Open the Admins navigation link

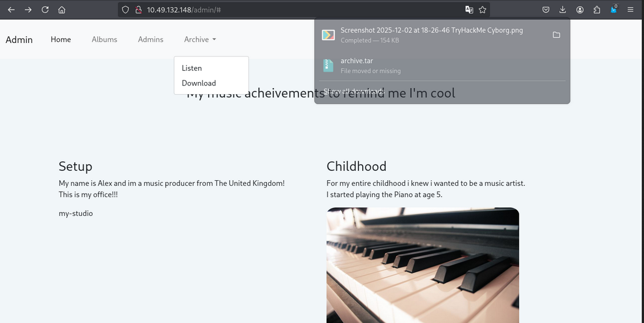pyautogui.click(x=151, y=40)
